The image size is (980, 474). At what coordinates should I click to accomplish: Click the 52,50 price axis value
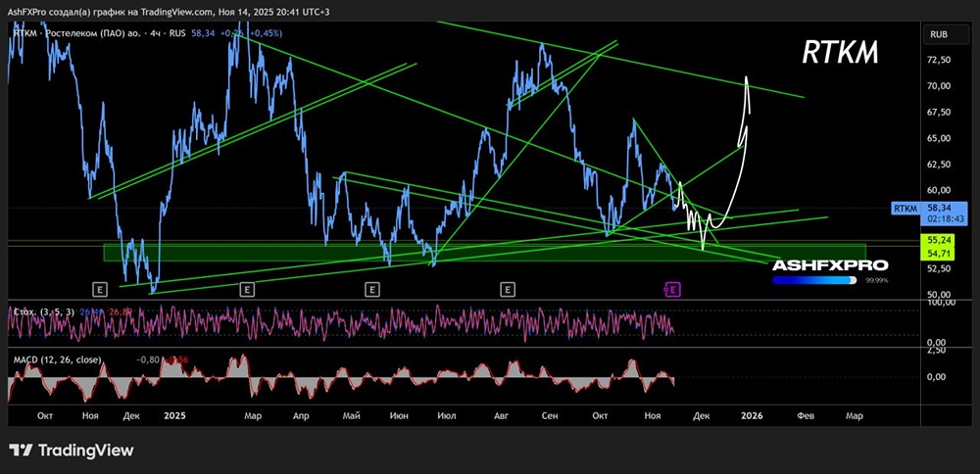point(940,268)
